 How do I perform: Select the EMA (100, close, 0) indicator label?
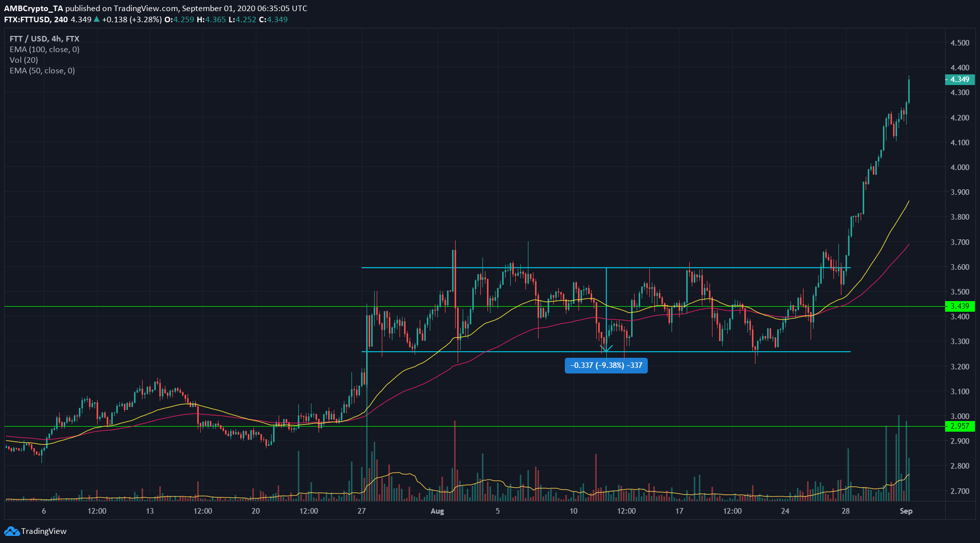[44, 49]
